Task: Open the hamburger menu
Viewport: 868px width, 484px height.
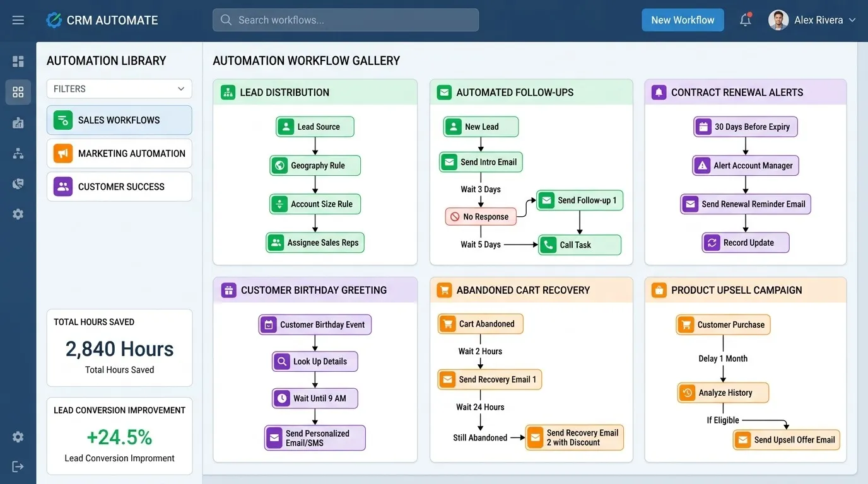Action: click(18, 20)
